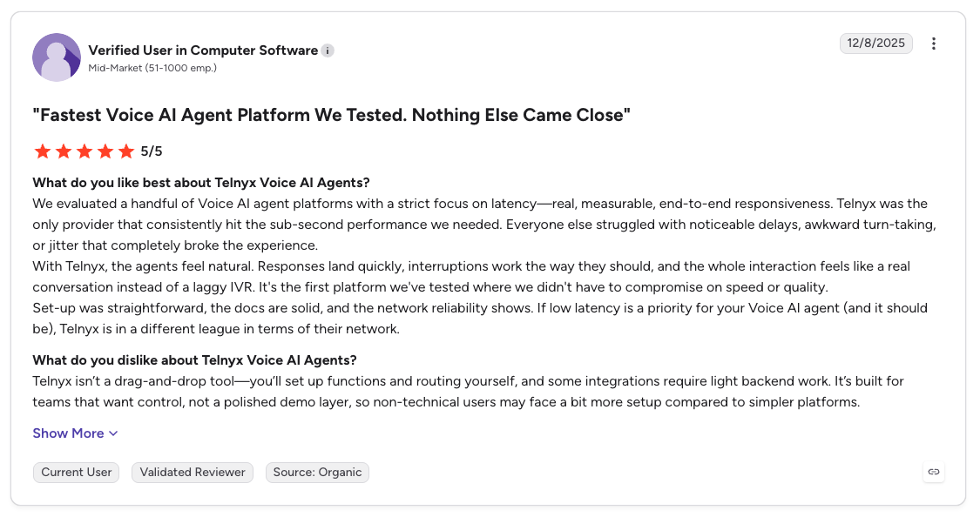Click the fourth red rating star
Image resolution: width=980 pixels, height=517 pixels.
click(x=105, y=151)
